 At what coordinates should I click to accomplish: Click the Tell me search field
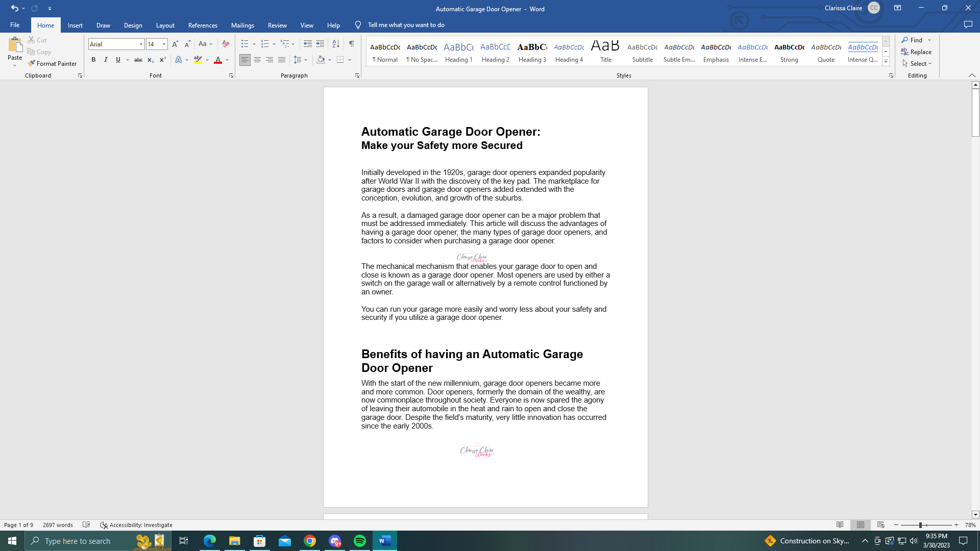(406, 25)
